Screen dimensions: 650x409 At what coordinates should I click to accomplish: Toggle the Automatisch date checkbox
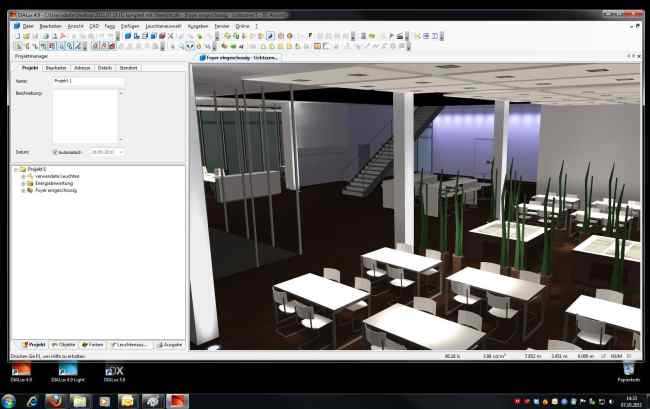[55, 152]
